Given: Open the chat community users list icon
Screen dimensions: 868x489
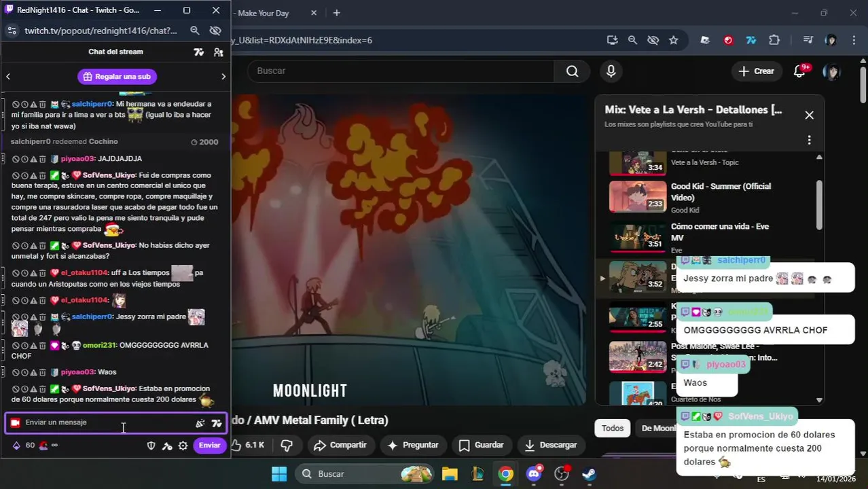Looking at the screenshot, I should tap(218, 52).
